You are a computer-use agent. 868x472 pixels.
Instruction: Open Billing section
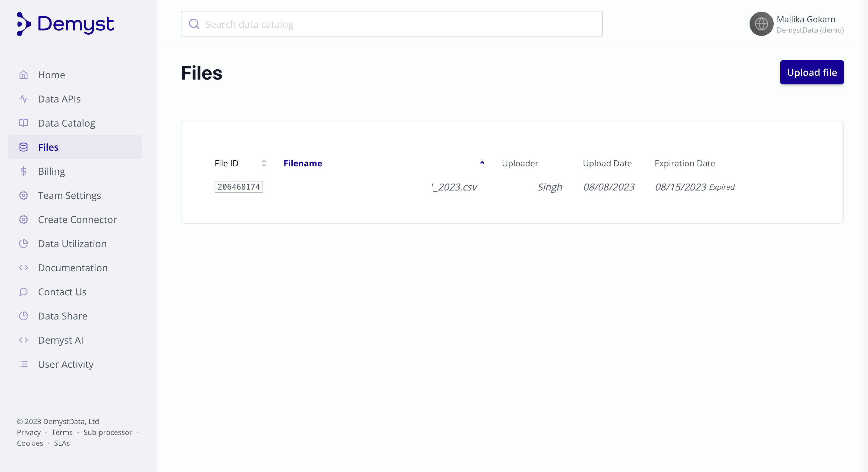(51, 171)
